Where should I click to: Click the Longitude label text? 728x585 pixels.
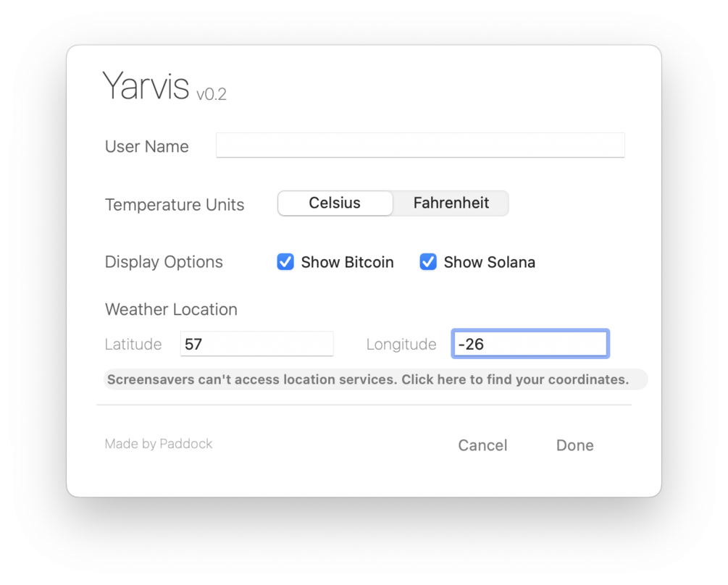[401, 345]
